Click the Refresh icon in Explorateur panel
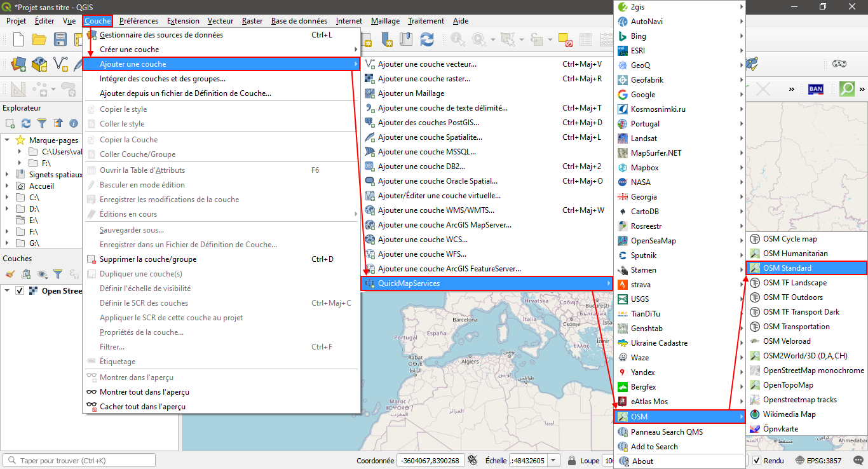 click(26, 123)
